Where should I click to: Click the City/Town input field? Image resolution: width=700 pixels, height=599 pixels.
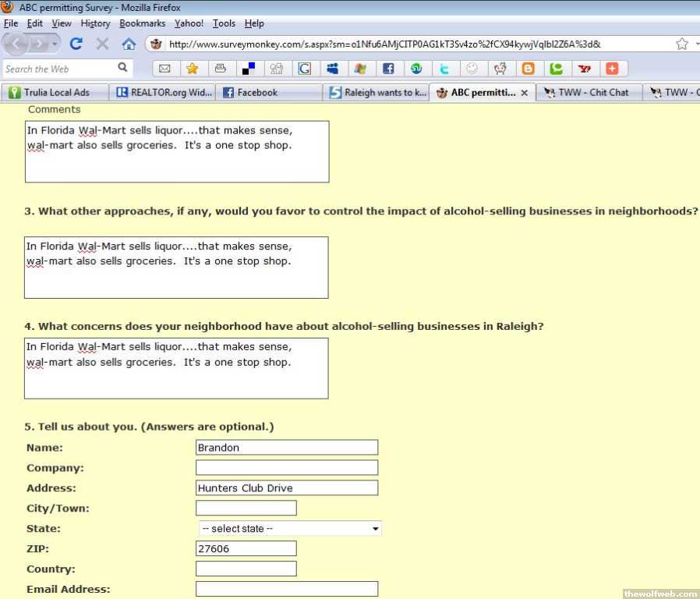click(x=246, y=509)
